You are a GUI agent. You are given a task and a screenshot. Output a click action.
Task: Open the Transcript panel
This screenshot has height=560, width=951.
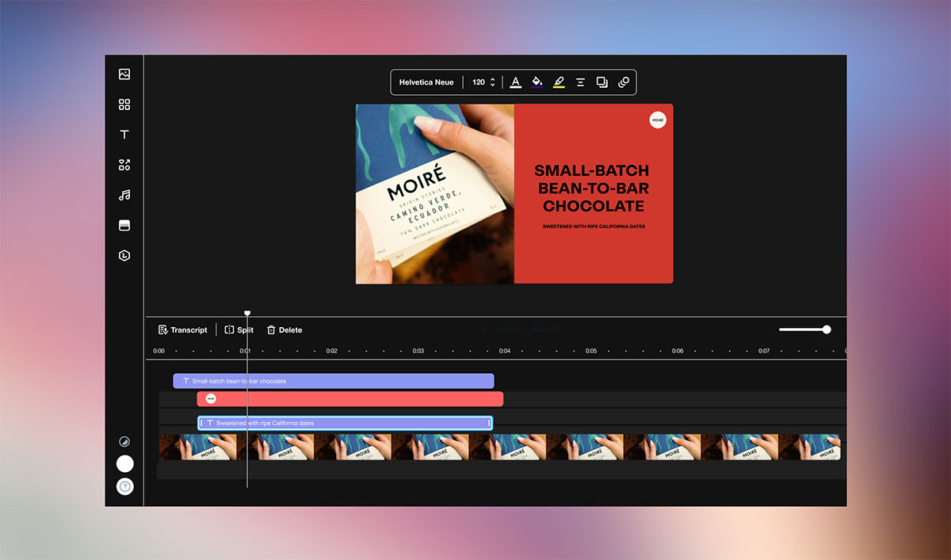[x=182, y=330]
